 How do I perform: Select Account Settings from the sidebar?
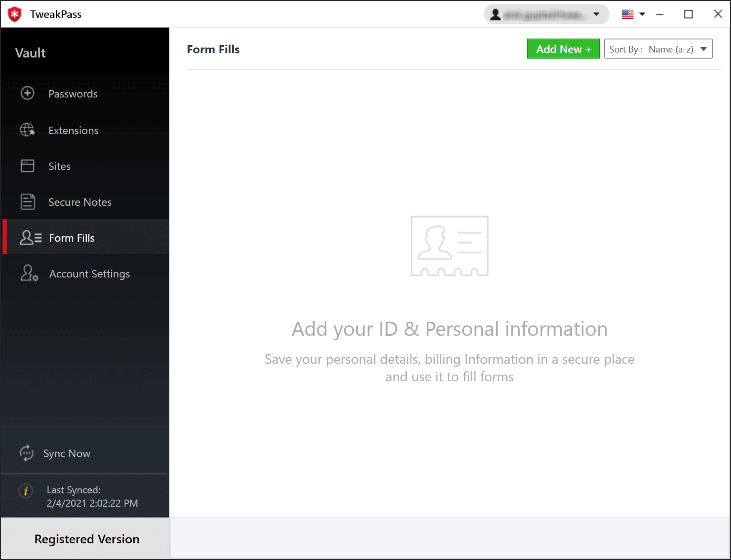90,274
